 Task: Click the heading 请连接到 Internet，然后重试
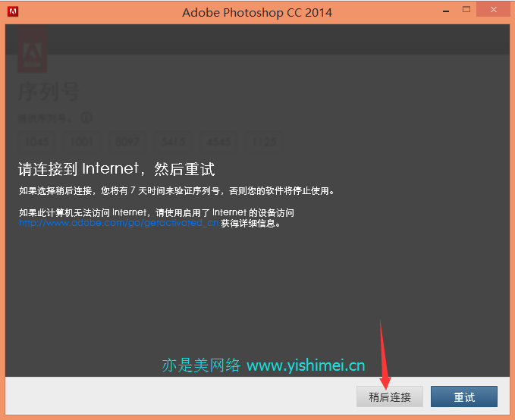pyautogui.click(x=116, y=169)
